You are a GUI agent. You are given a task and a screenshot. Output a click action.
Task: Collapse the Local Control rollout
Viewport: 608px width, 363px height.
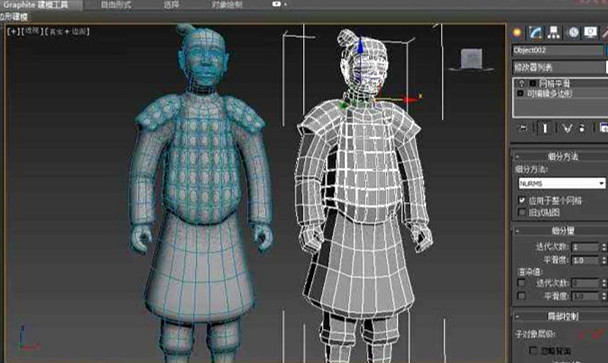point(561,316)
